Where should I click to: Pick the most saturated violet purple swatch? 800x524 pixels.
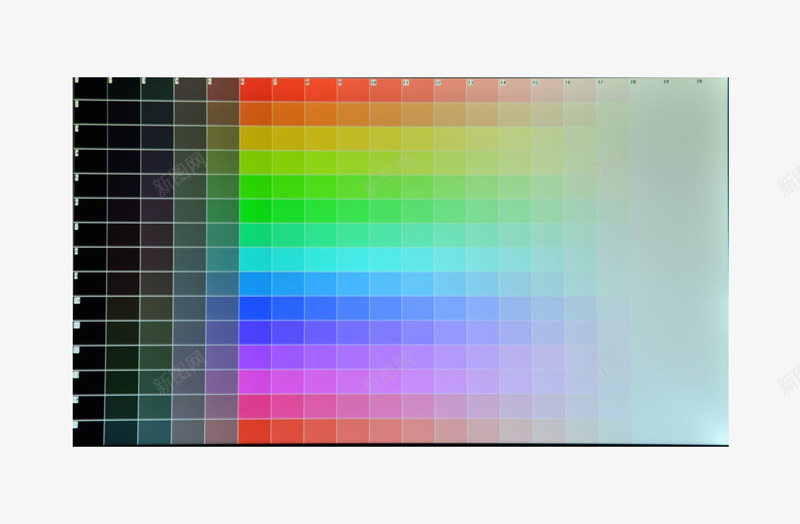coord(256,357)
